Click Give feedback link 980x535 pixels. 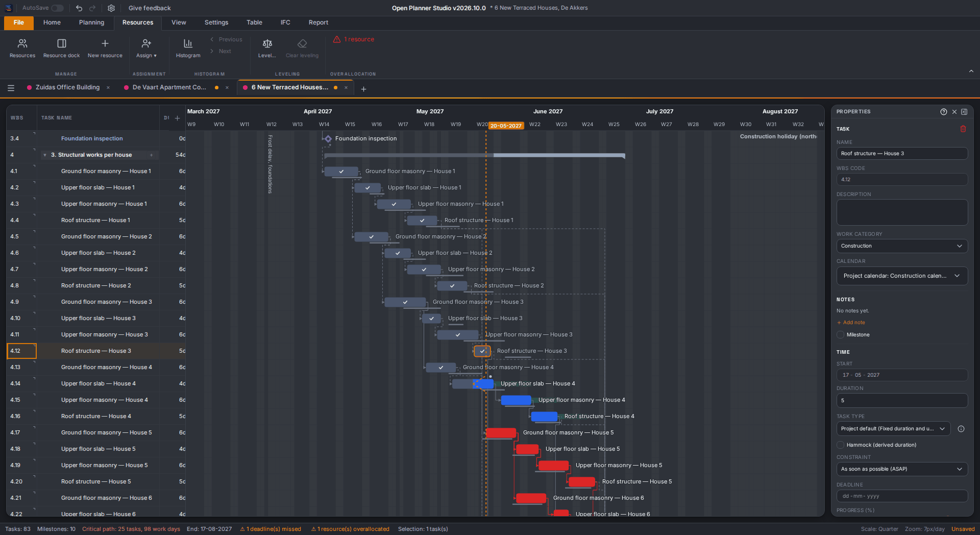point(150,8)
